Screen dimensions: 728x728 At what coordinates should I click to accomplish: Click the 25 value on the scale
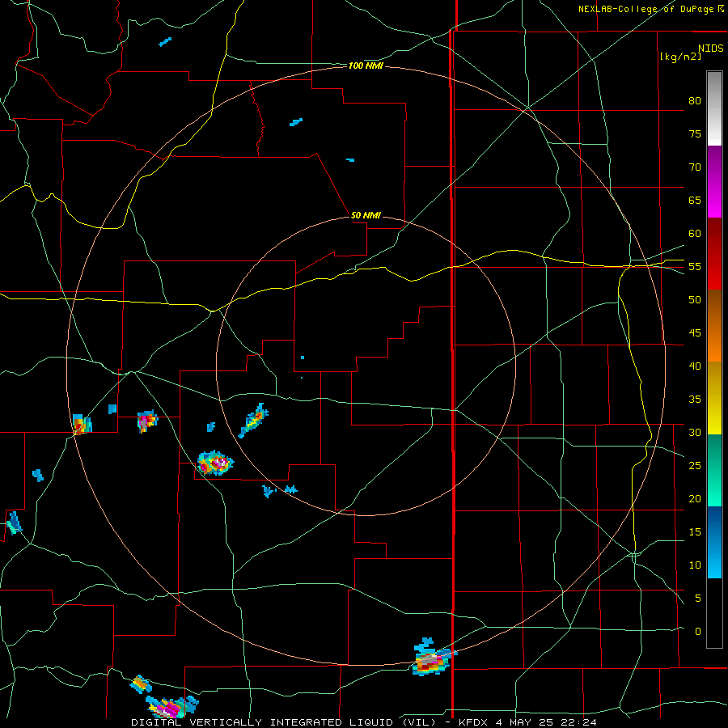click(x=695, y=466)
